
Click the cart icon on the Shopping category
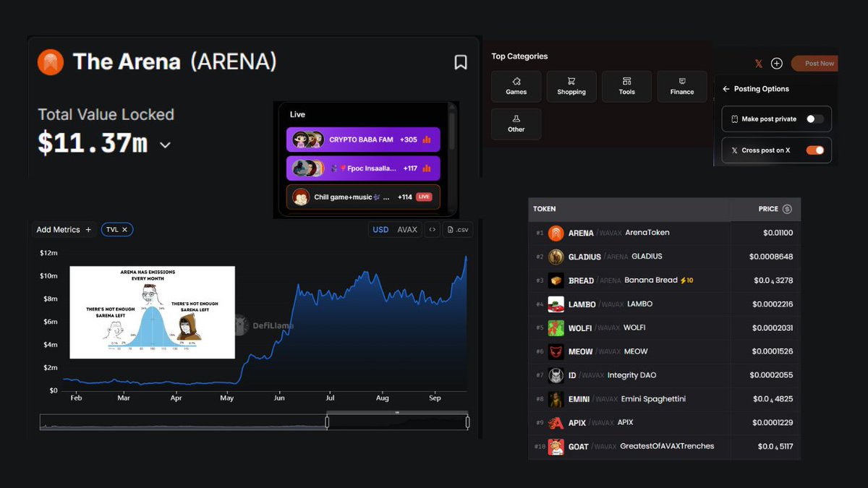[x=571, y=81]
